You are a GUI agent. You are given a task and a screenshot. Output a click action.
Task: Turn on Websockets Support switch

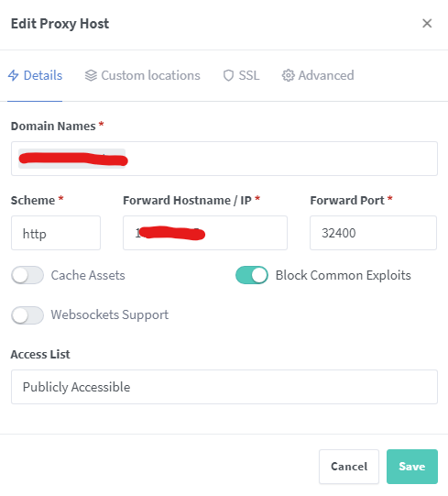(27, 315)
